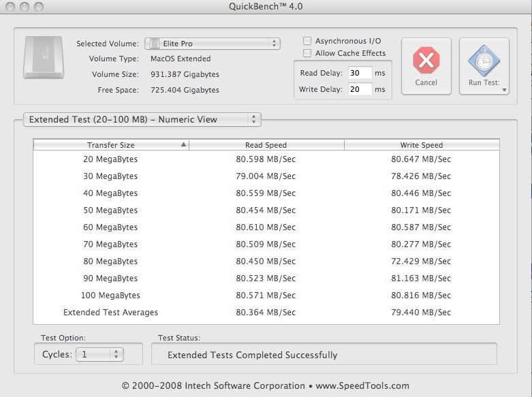This screenshot has height=397, width=532.
Task: Sort by Write Speed column header
Action: 422,145
